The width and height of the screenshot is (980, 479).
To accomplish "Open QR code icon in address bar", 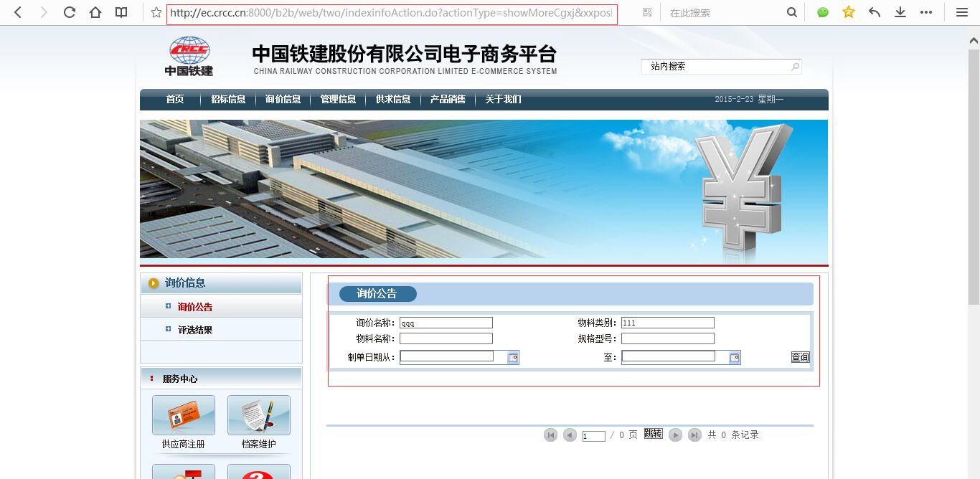I will tap(647, 12).
